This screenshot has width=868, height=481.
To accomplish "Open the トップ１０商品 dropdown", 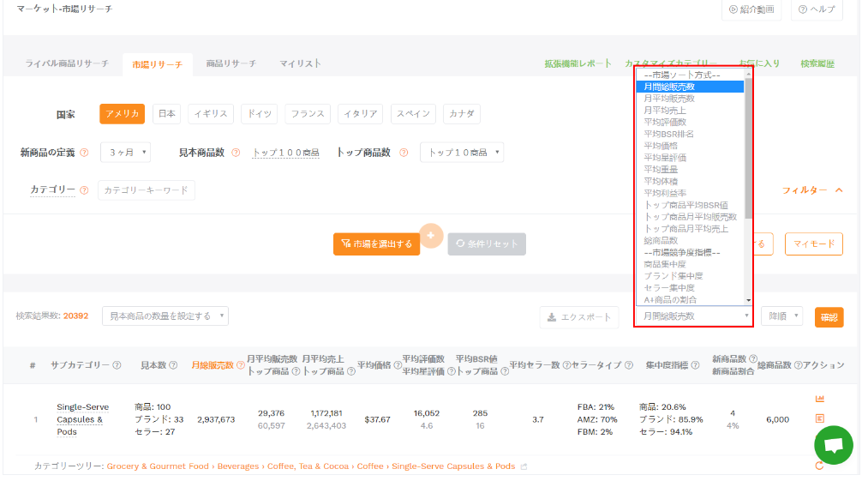I will tap(462, 153).
